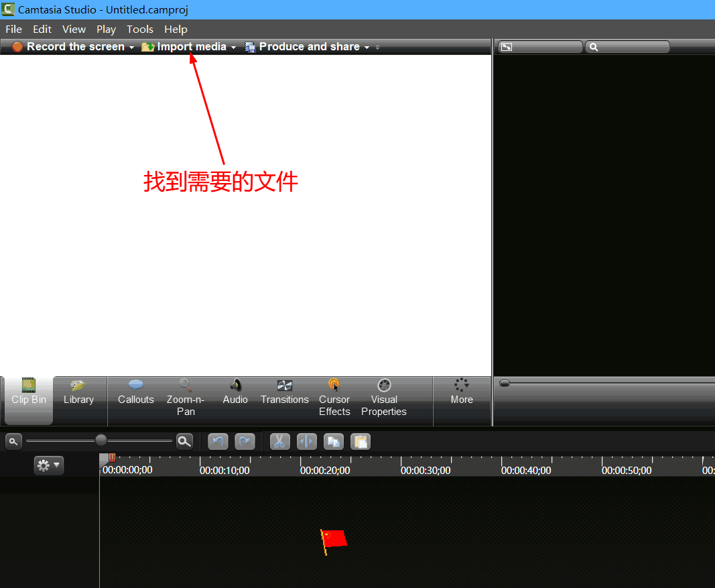Expand Record the screen dropdown arrow
The width and height of the screenshot is (715, 588).
point(132,48)
